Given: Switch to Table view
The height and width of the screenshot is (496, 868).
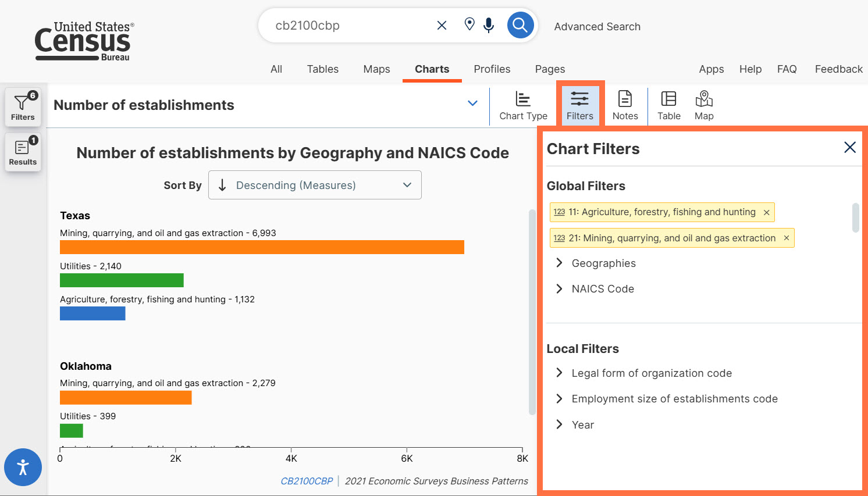Looking at the screenshot, I should (668, 106).
